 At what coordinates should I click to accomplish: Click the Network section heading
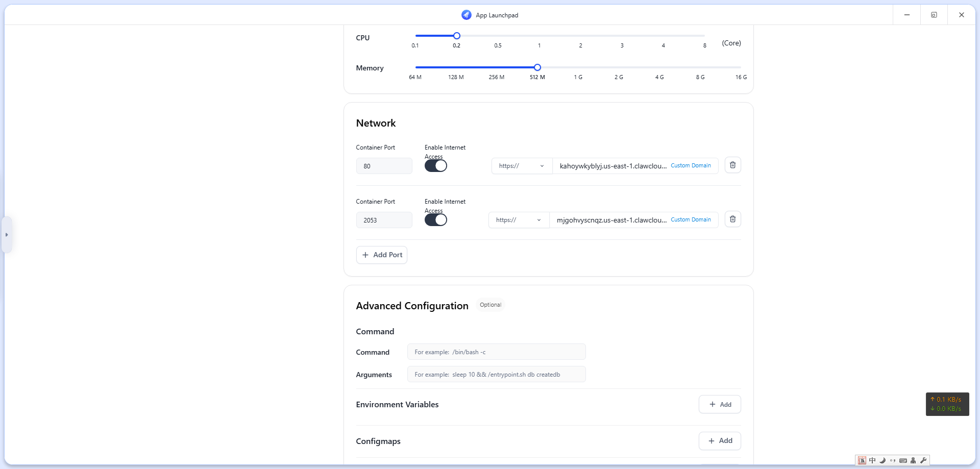(376, 123)
